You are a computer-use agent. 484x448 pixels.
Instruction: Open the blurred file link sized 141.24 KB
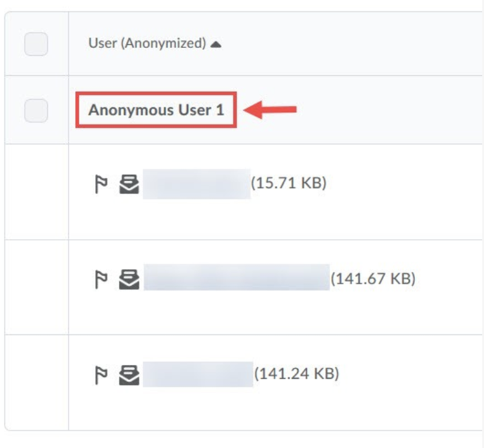coord(198,374)
